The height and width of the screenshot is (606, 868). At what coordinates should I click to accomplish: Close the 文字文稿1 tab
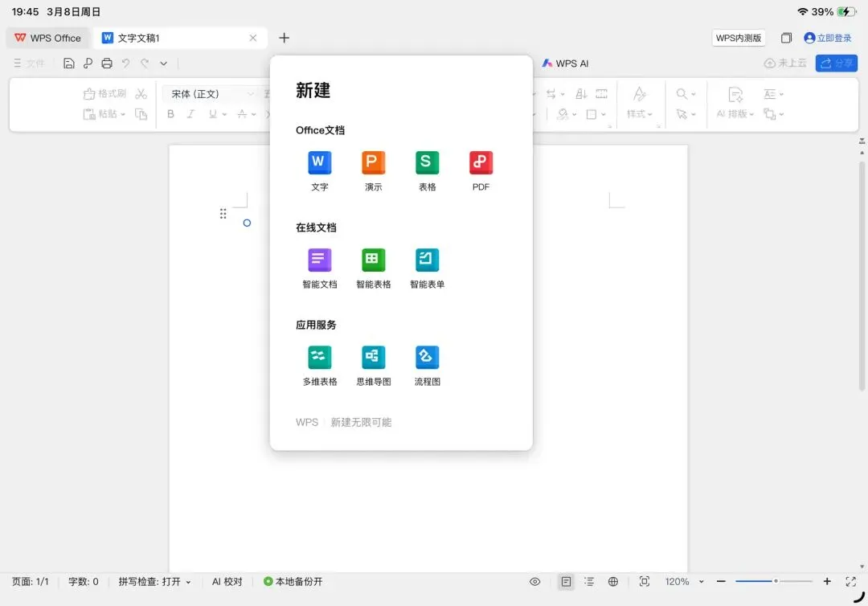click(x=253, y=38)
